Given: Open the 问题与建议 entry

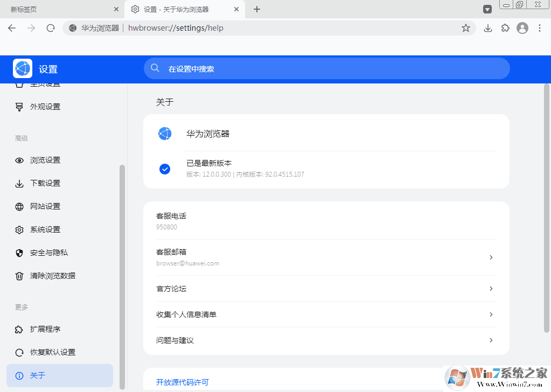Looking at the screenshot, I should click(491, 340).
